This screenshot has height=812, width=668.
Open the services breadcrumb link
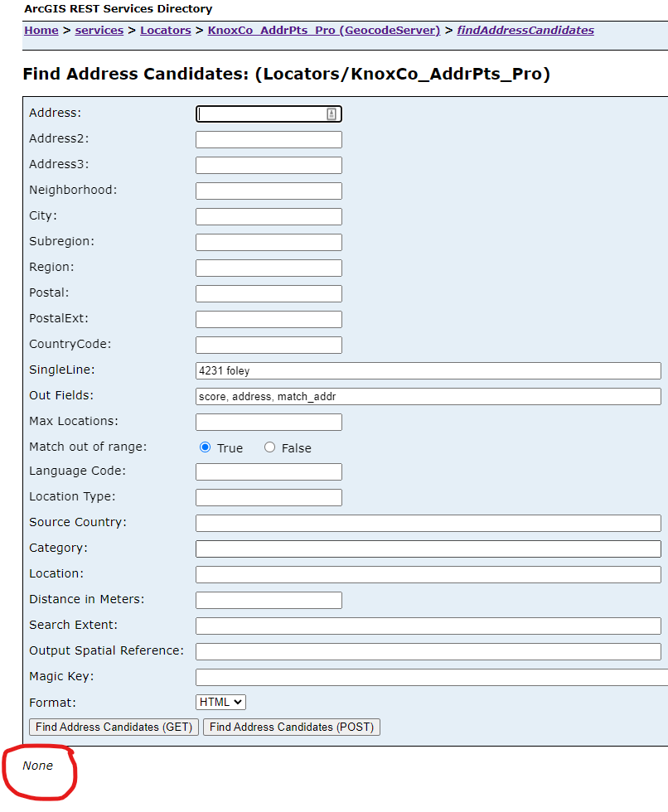99,30
